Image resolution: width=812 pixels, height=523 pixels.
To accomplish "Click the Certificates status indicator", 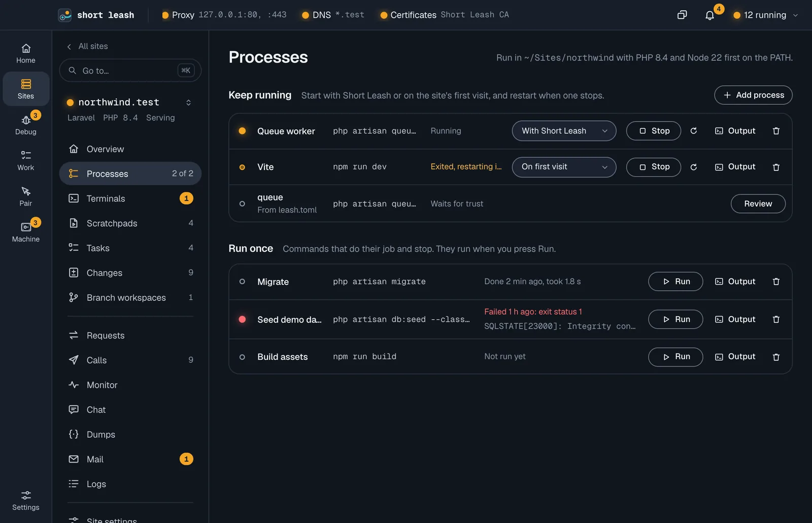I will pos(444,15).
